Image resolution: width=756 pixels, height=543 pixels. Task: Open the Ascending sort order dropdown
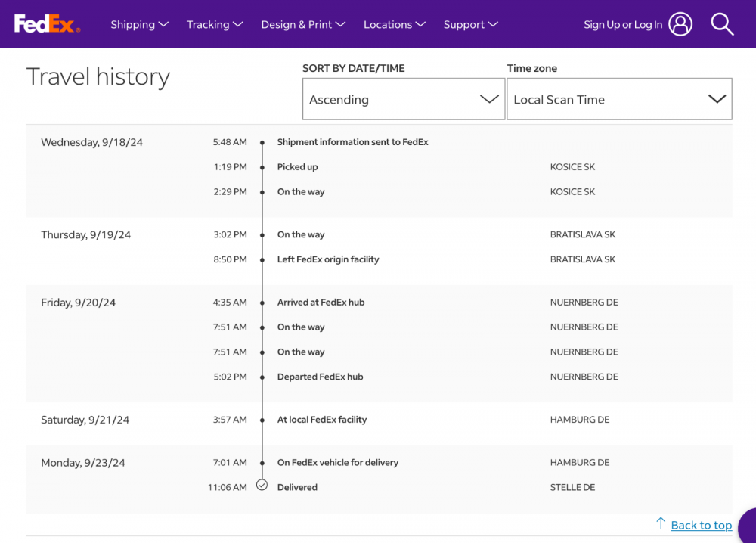(403, 99)
